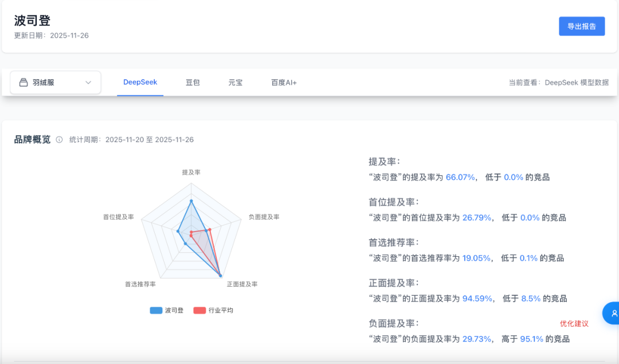Viewport: 619px width, 364px height.
Task: Click the 波司登 page title
Action: tap(32, 21)
